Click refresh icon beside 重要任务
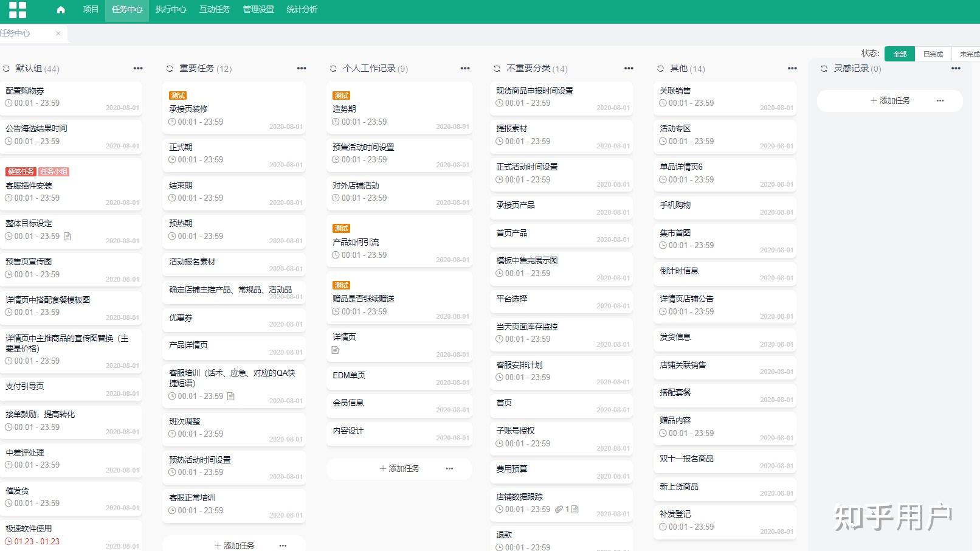The width and height of the screenshot is (980, 551). coord(170,69)
